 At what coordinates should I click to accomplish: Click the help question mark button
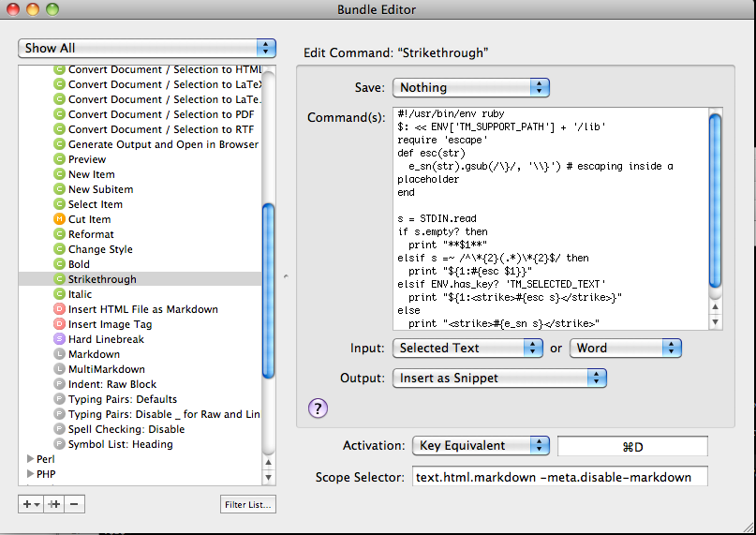[x=317, y=408]
